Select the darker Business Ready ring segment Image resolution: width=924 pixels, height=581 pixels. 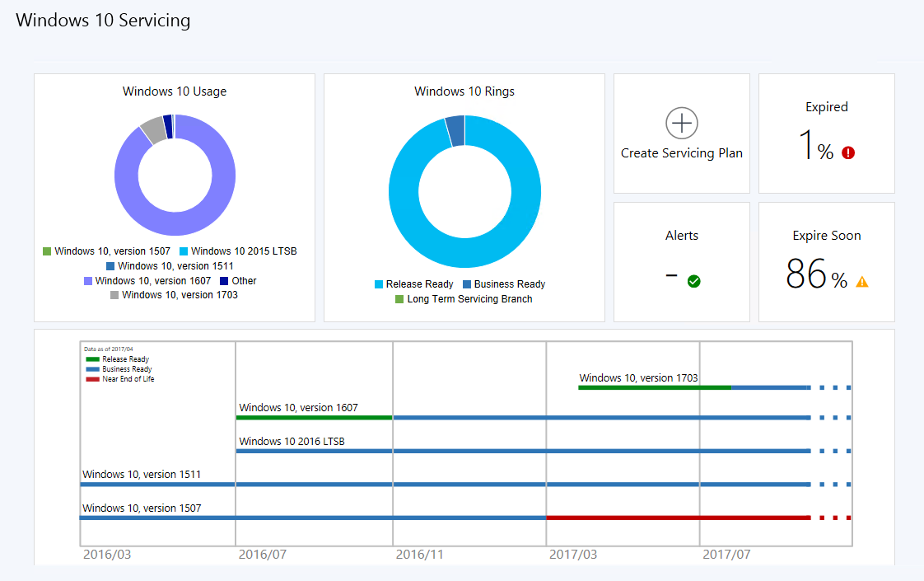click(x=455, y=130)
